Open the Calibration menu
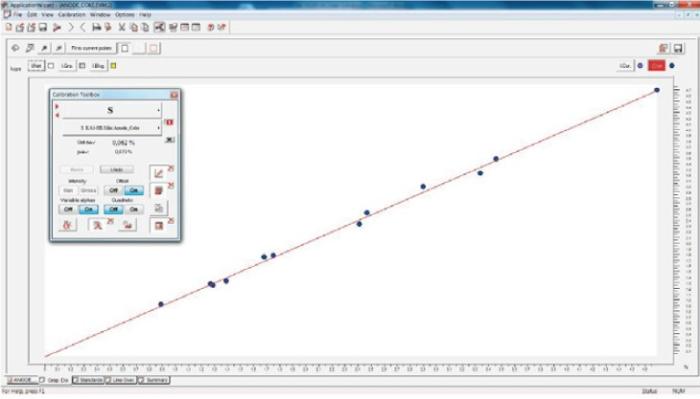Viewport: 700px width, 399px height. point(71,15)
